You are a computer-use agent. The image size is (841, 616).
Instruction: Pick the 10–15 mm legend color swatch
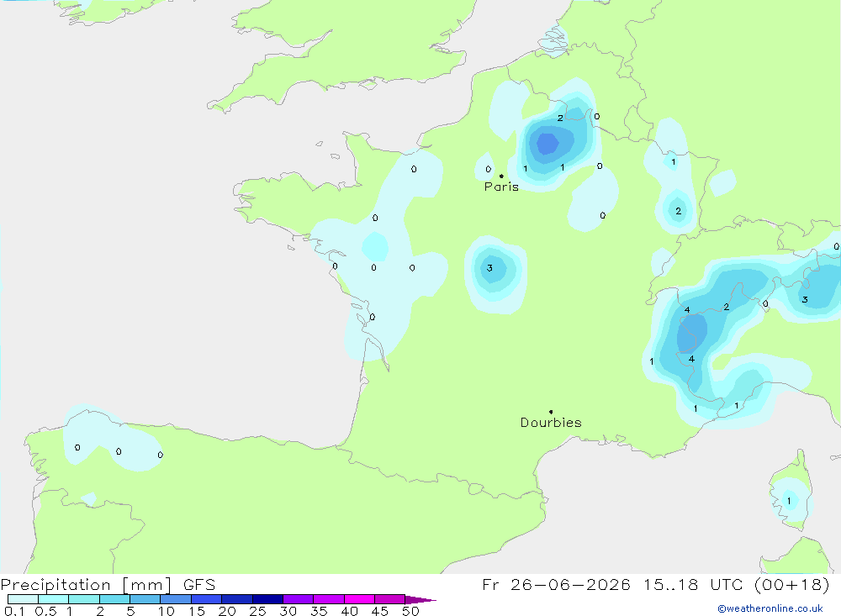click(176, 599)
